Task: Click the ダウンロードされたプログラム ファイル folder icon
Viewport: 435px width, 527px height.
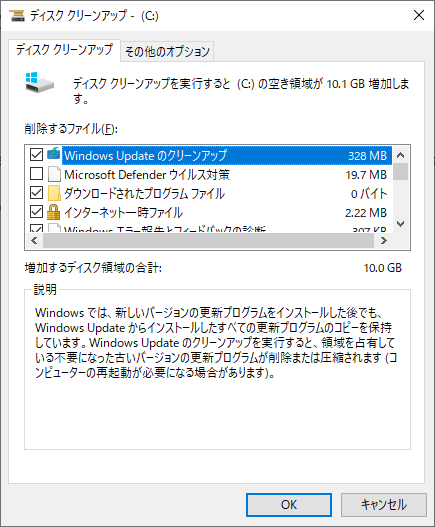Action: (54, 193)
